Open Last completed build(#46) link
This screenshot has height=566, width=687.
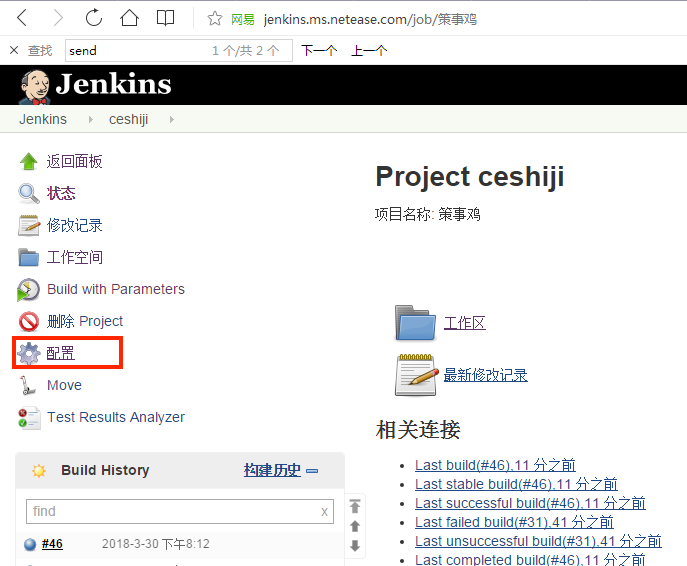coord(530,559)
